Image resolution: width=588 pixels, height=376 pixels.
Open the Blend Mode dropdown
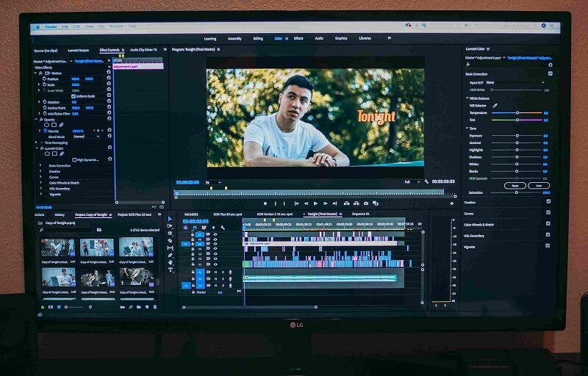pyautogui.click(x=86, y=136)
